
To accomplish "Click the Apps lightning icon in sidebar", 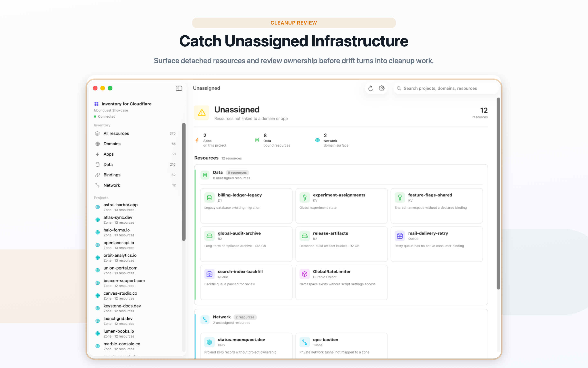I will (97, 154).
